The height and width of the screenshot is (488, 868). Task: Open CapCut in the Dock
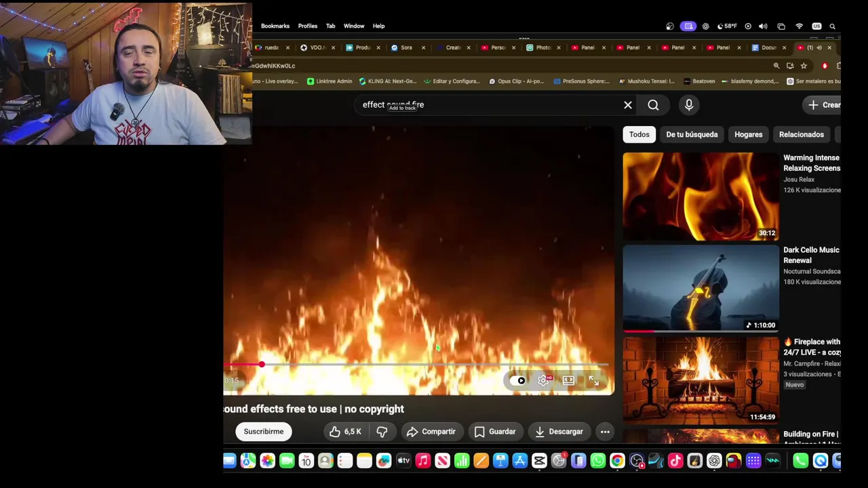tap(539, 462)
